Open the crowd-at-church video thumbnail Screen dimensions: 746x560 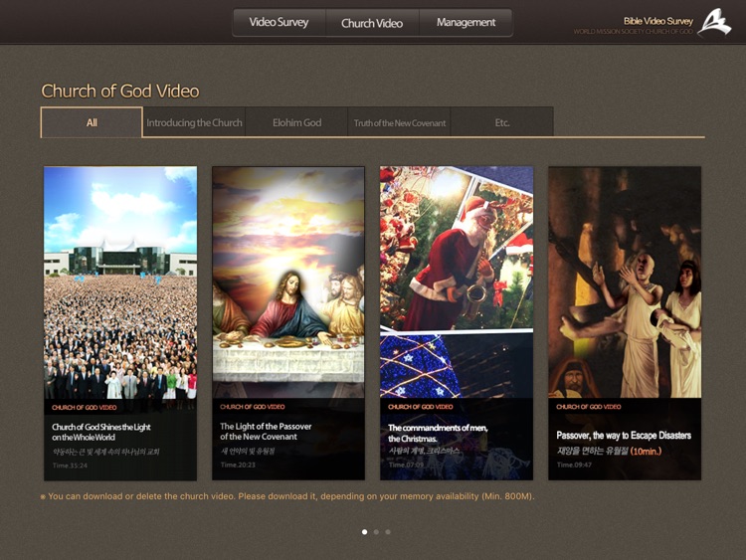[120, 282]
